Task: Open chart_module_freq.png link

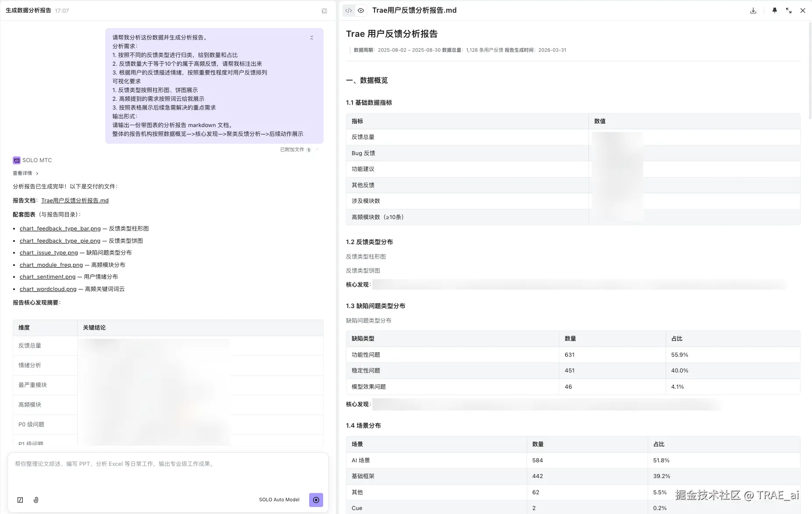Action: [x=51, y=265]
